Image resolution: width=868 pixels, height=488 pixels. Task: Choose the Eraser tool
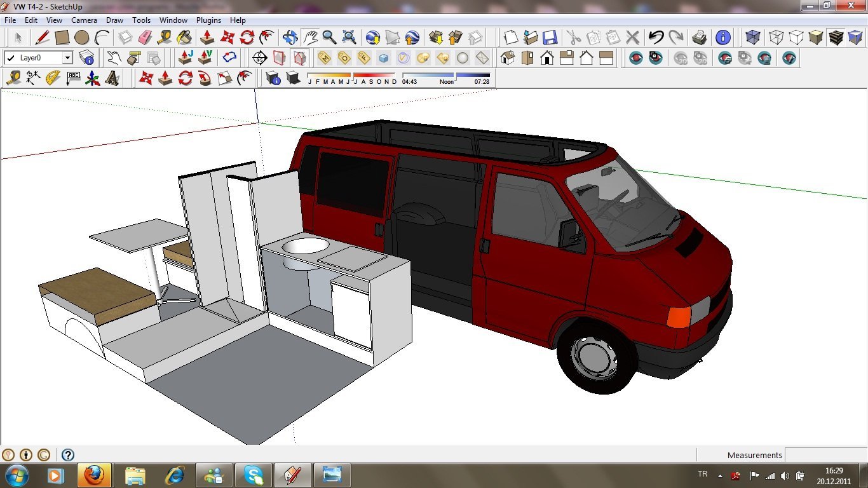pos(145,37)
